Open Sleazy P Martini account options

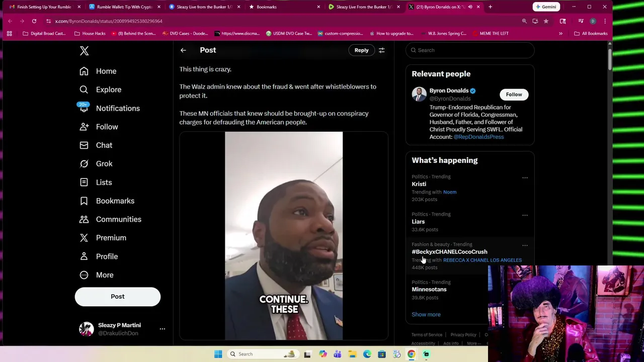[x=162, y=329]
